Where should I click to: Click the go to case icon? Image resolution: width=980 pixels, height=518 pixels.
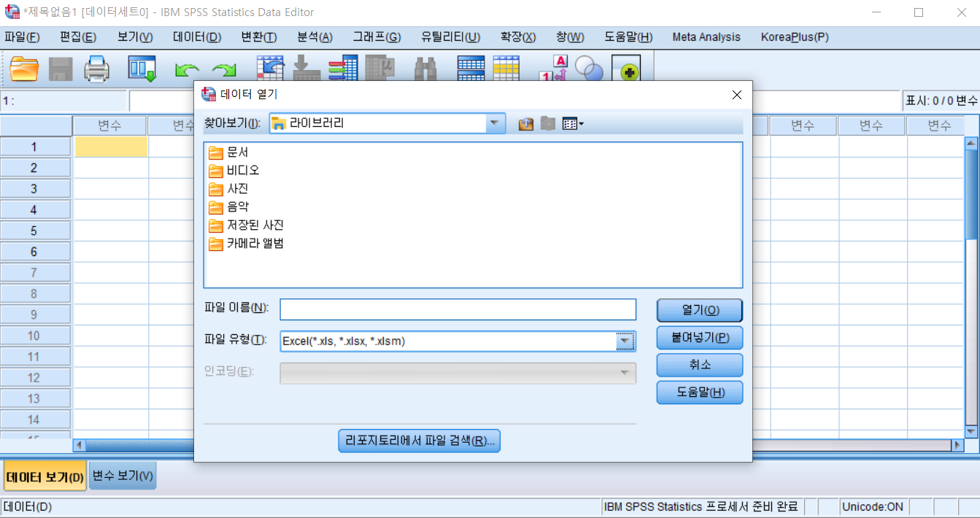pyautogui.click(x=271, y=69)
